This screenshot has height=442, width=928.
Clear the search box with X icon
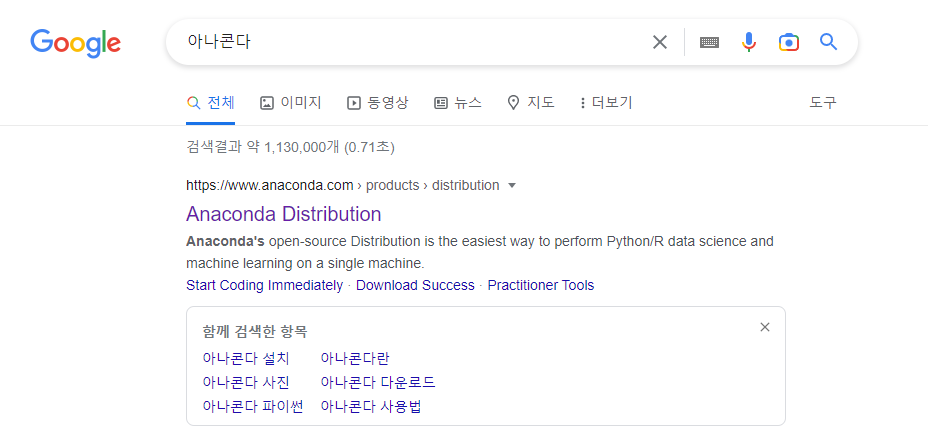click(x=659, y=42)
